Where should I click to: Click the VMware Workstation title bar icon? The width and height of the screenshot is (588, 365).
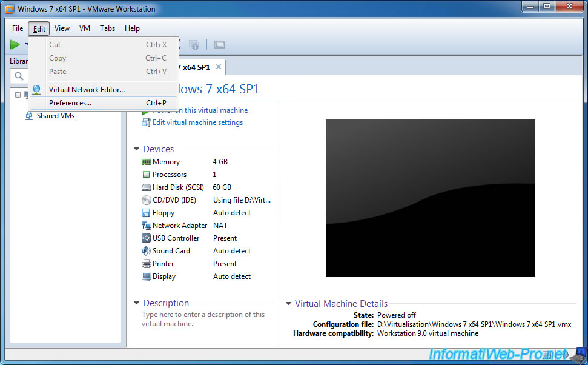[x=9, y=8]
